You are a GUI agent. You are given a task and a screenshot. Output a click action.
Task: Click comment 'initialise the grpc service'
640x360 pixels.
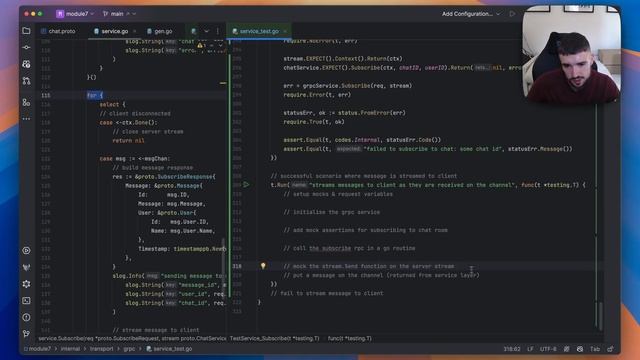[331, 212]
